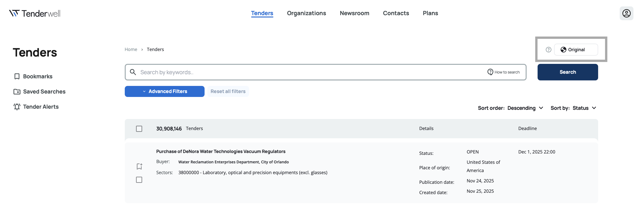Image resolution: width=644 pixels, height=204 pixels.
Task: Click Reset all filters
Action: (x=228, y=91)
